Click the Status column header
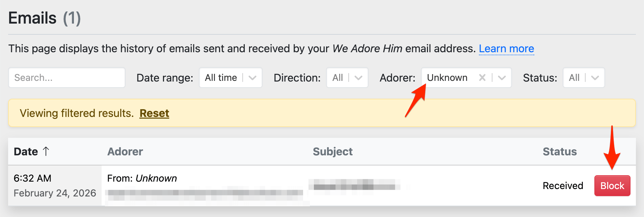Screen dimensions: 644x217 click(560, 152)
